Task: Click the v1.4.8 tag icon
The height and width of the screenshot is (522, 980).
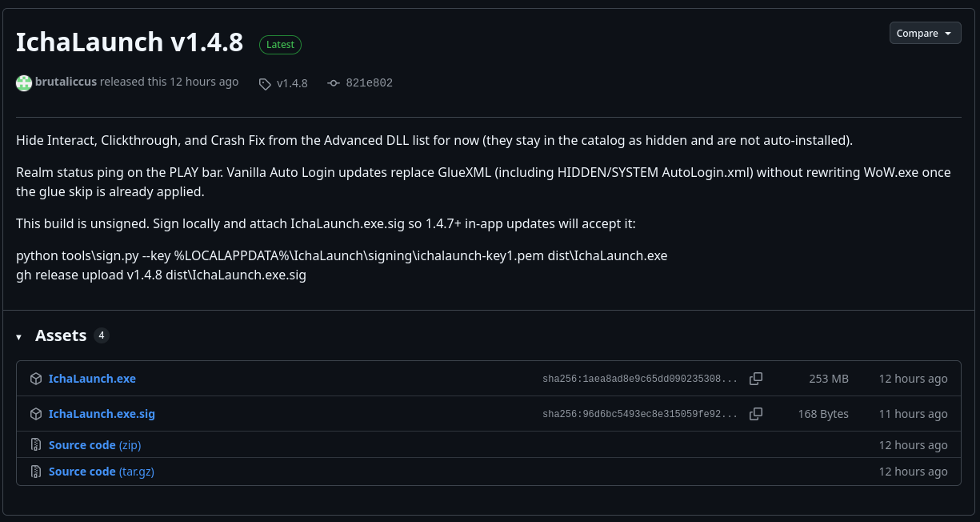Action: coord(265,83)
